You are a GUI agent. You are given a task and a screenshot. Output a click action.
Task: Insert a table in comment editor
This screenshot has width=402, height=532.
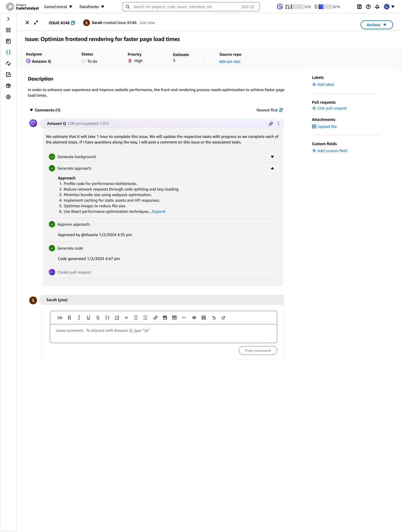tap(174, 318)
